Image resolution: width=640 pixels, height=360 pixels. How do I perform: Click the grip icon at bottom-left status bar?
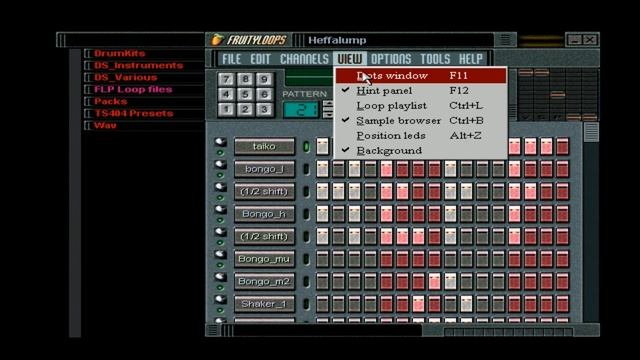(x=212, y=330)
